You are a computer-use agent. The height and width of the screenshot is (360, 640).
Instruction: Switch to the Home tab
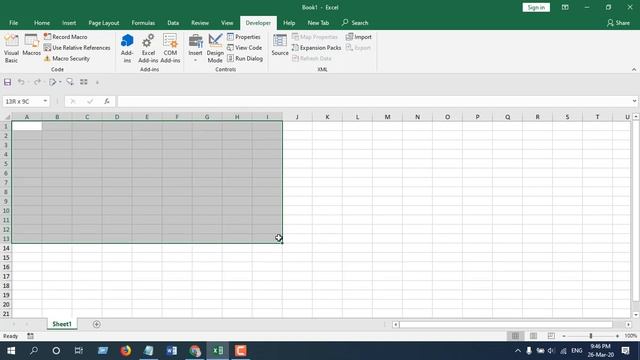[42, 23]
